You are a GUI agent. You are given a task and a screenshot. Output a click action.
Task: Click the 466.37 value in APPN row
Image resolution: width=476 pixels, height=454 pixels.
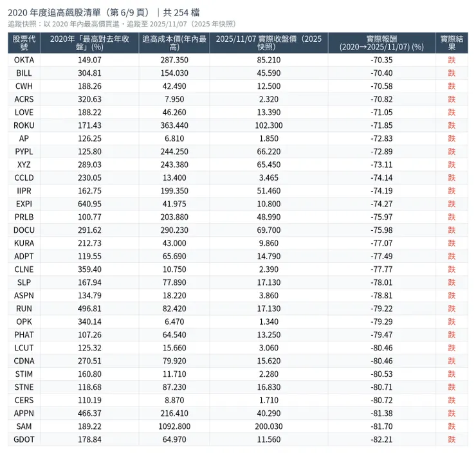[89, 413]
